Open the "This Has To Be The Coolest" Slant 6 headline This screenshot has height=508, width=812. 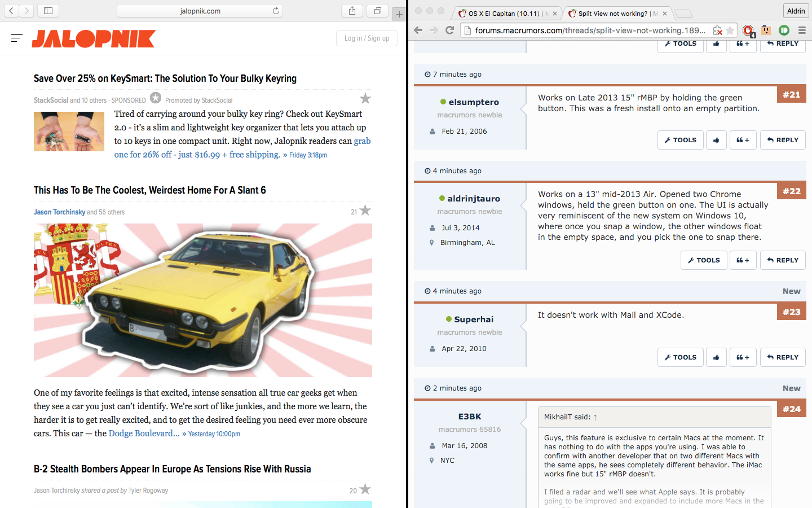coord(150,190)
